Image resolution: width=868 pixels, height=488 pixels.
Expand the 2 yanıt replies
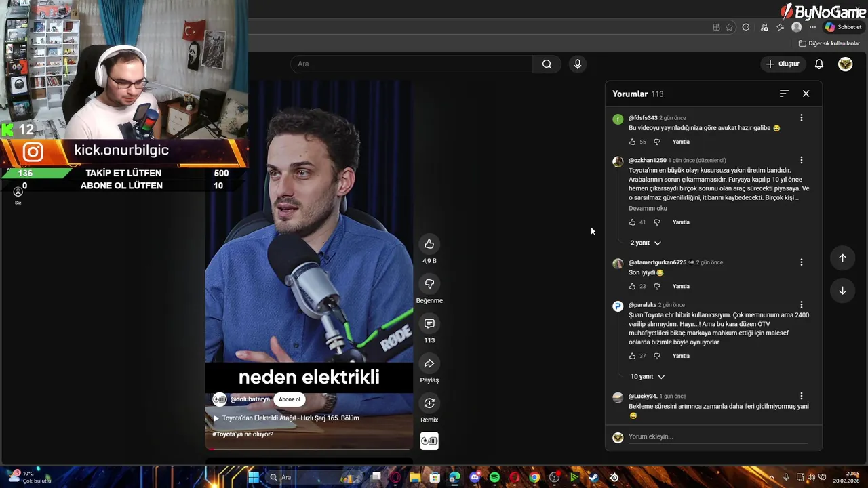(x=646, y=243)
